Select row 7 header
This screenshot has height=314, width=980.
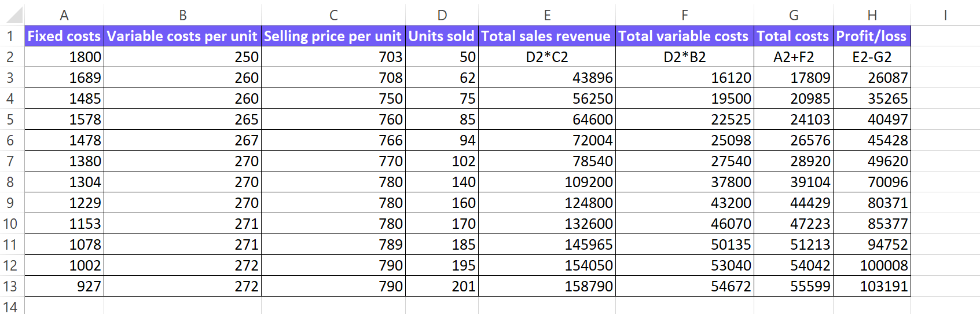pyautogui.click(x=12, y=161)
